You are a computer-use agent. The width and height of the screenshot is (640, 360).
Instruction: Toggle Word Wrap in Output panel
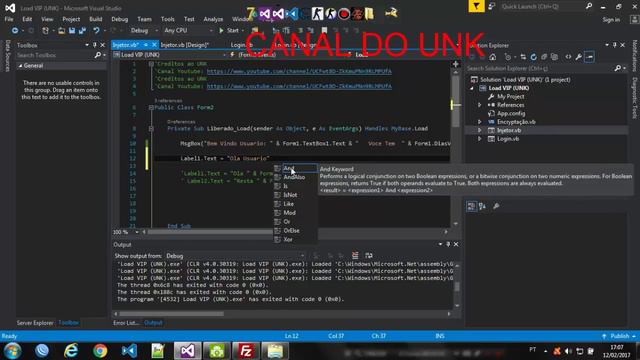[x=369, y=256]
